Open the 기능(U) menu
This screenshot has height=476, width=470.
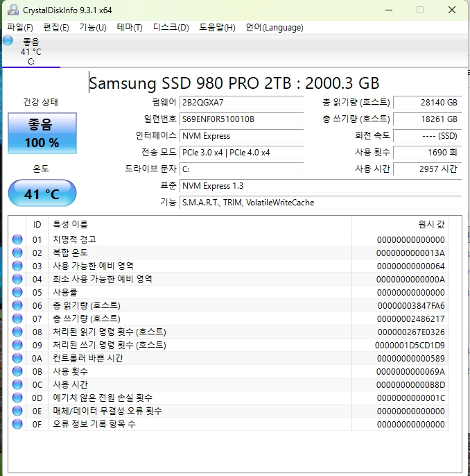click(x=93, y=28)
